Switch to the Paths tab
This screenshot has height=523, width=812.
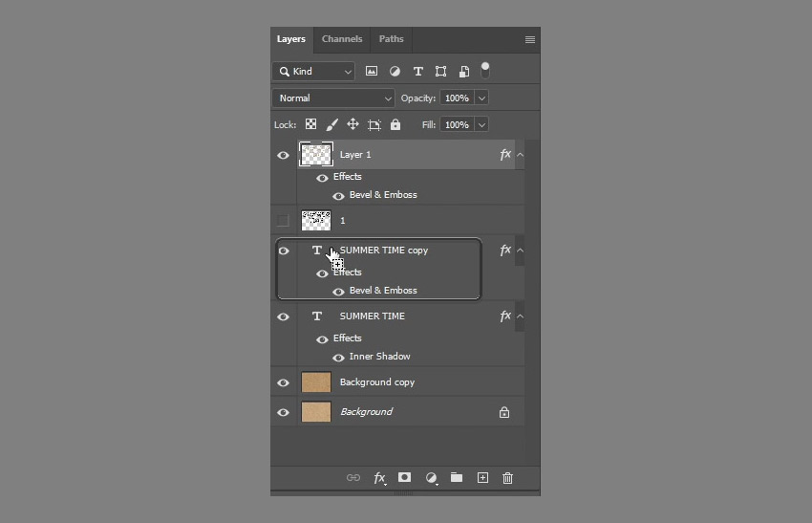coord(391,39)
